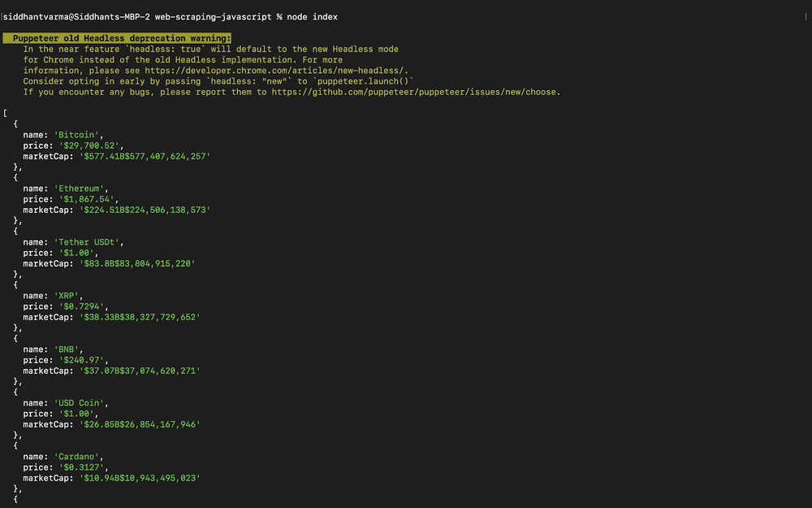This screenshot has height=508, width=812.
Task: Click the Cardano price '$0.3127'
Action: point(81,467)
